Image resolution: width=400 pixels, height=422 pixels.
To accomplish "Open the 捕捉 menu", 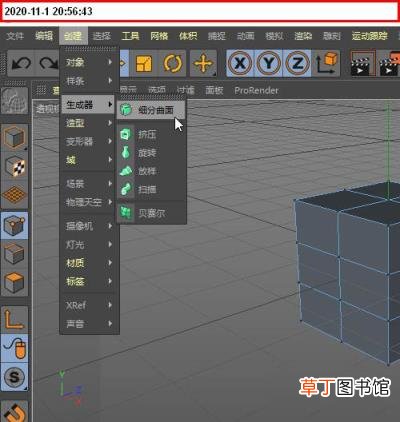I will (x=217, y=36).
